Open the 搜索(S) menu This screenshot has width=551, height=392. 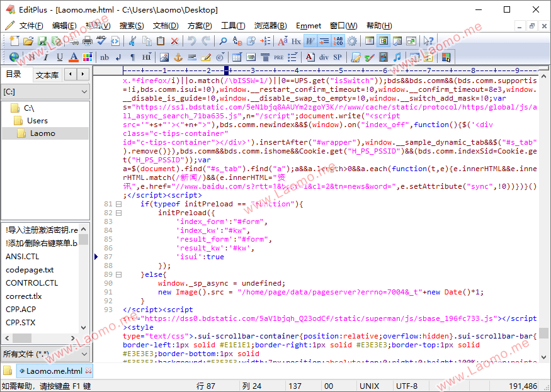[x=132, y=26]
